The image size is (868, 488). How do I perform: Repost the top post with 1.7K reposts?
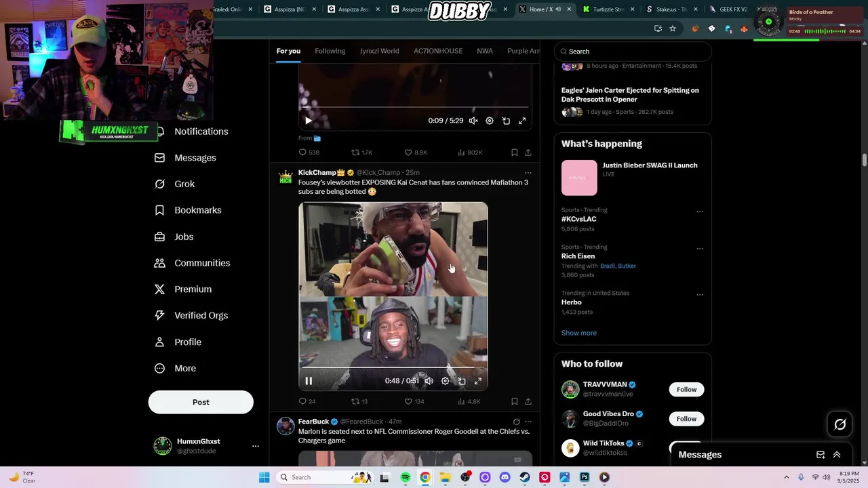tap(361, 152)
